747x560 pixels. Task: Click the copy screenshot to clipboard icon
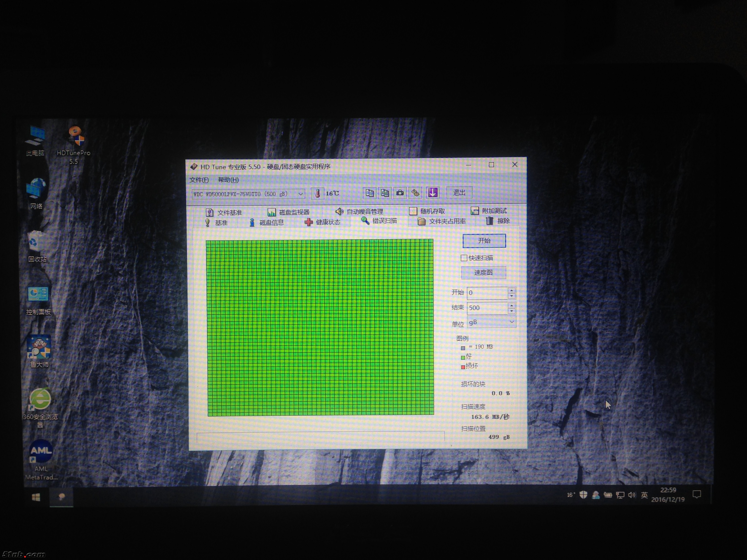click(x=385, y=193)
